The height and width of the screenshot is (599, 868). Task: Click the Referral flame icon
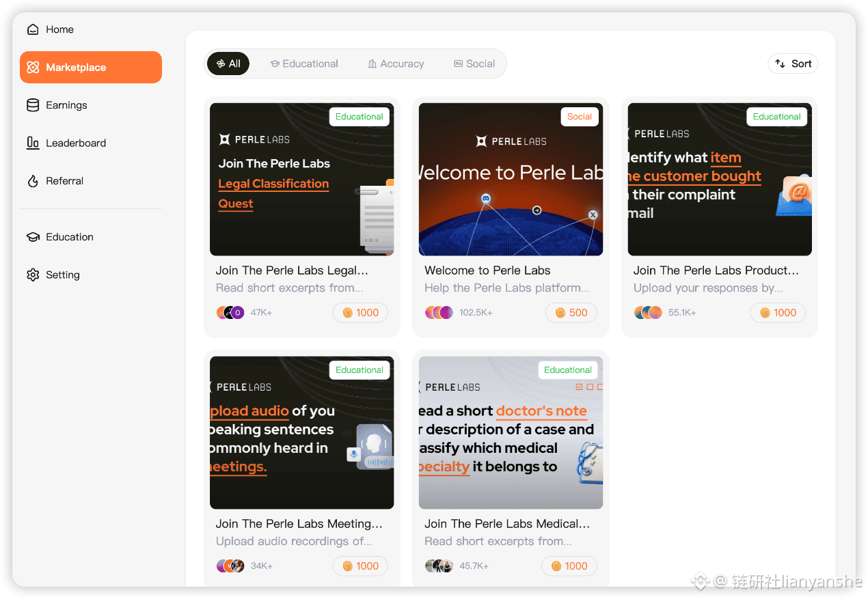coord(33,181)
